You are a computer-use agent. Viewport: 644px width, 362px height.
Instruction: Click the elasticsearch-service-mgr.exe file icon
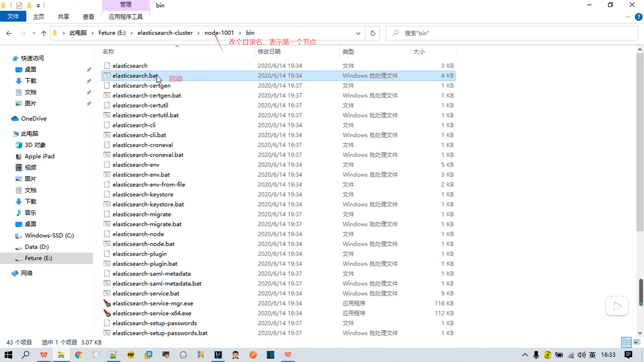(107, 303)
